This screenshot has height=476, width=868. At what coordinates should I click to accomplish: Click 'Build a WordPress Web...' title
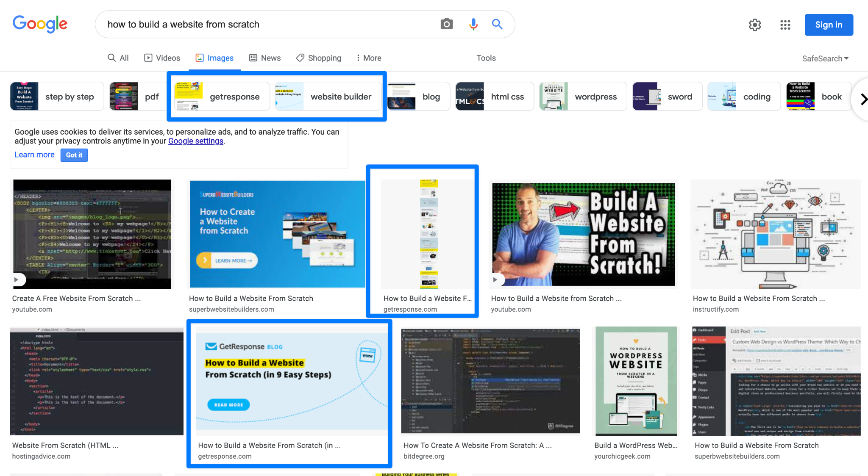tap(636, 446)
